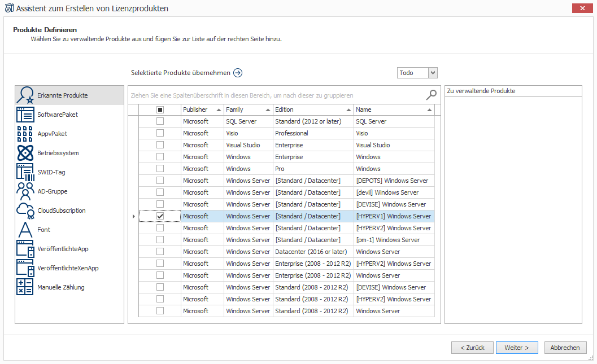Select the [pm-1] Windows Server name cell

(x=394, y=240)
